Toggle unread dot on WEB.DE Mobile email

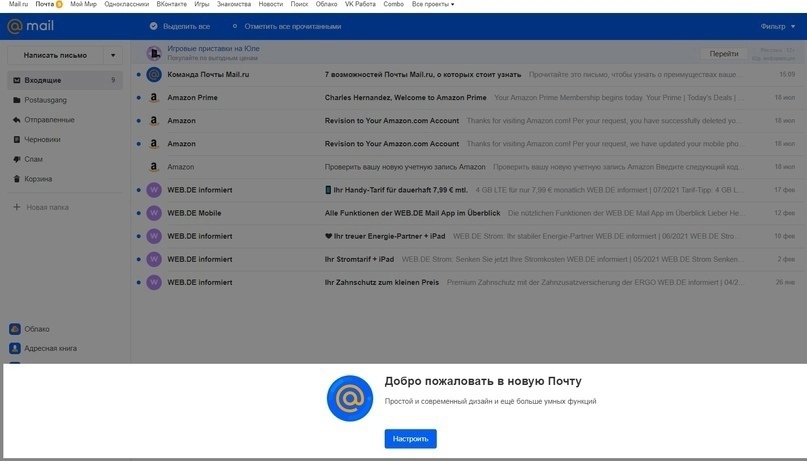click(x=139, y=213)
